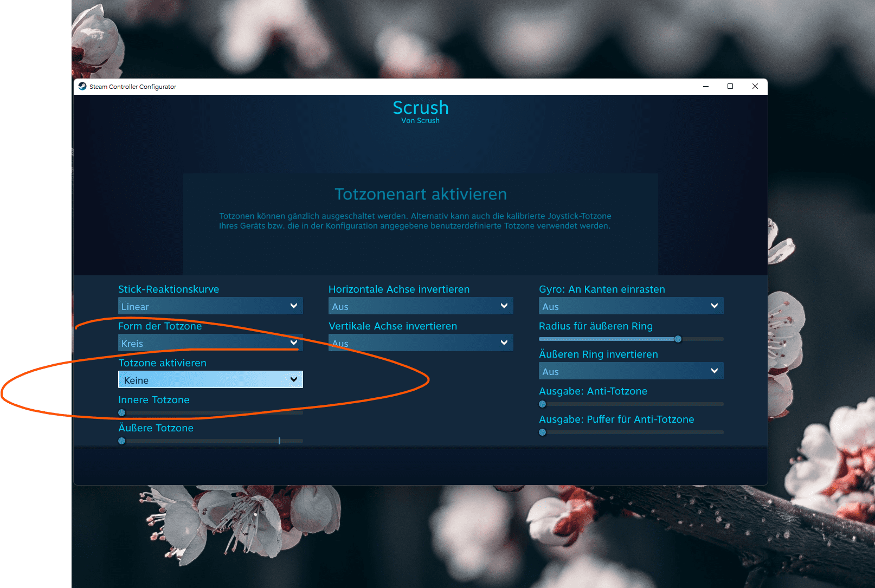Minimize the Steam Controller Configurator window

[706, 86]
